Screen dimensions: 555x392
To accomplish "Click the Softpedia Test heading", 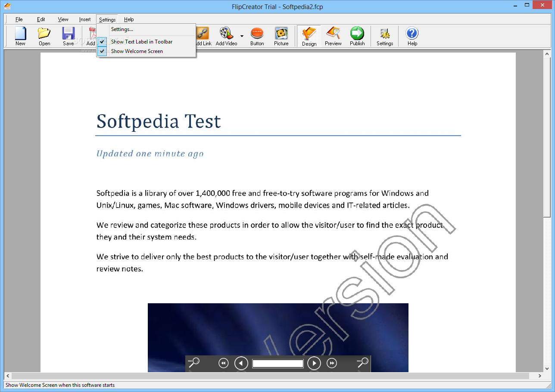I will pos(159,121).
